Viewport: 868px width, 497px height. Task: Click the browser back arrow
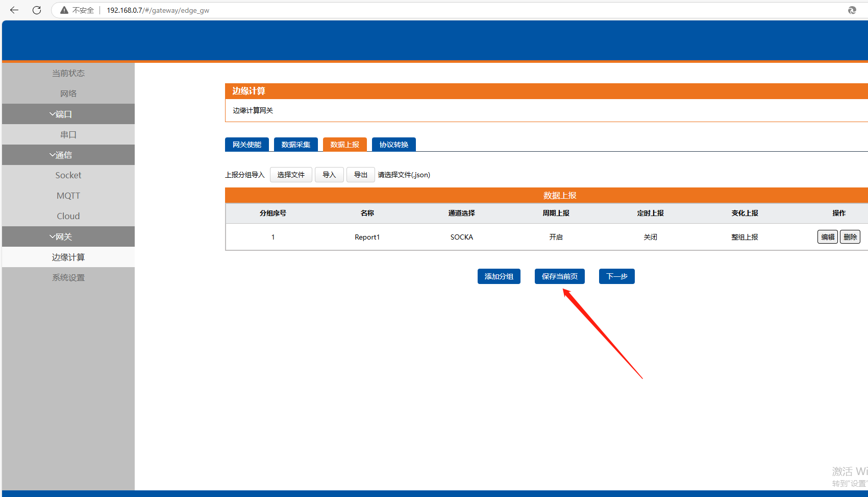14,10
